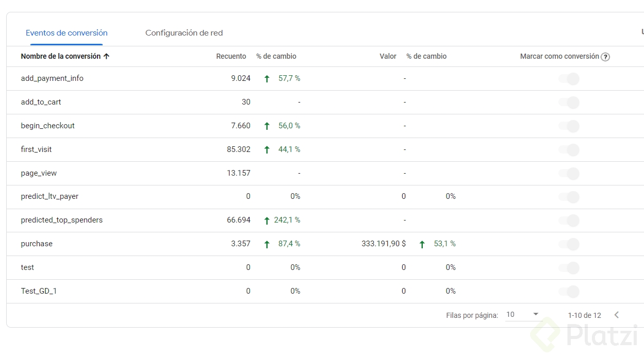Click the predict_ltv_payer row name
The image size is (644, 356).
click(49, 196)
